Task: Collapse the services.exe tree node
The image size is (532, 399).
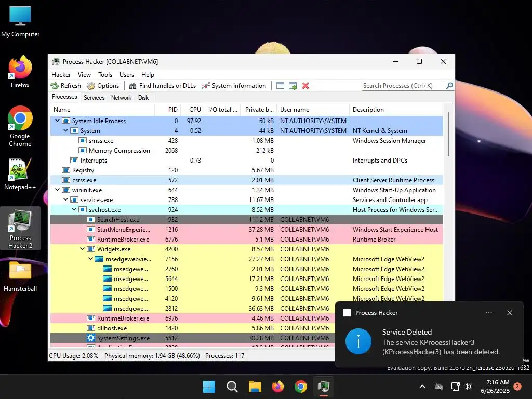Action: click(66, 200)
